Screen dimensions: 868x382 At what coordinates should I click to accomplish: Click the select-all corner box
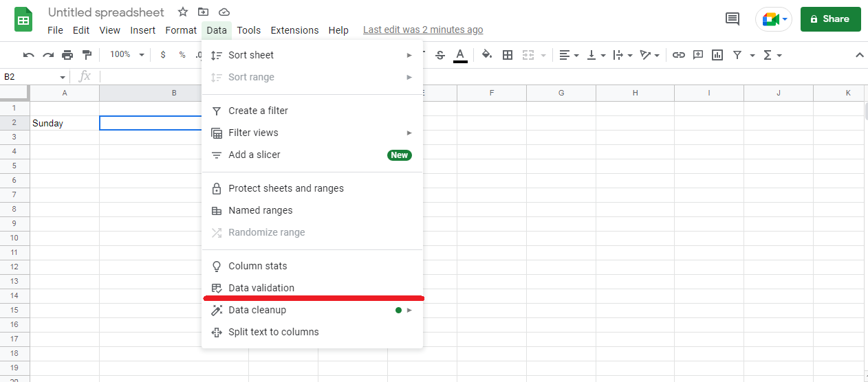14,93
